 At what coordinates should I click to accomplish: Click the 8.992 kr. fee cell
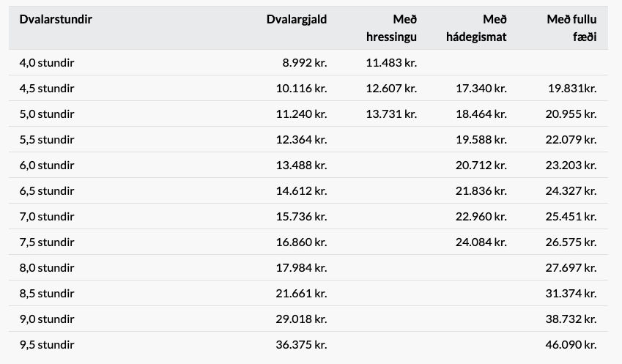304,63
